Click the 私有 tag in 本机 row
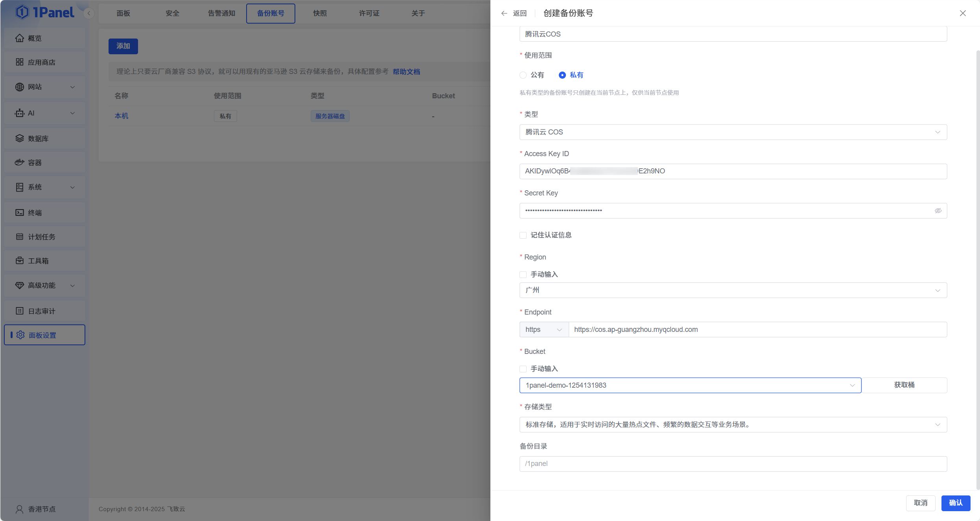 pos(225,116)
